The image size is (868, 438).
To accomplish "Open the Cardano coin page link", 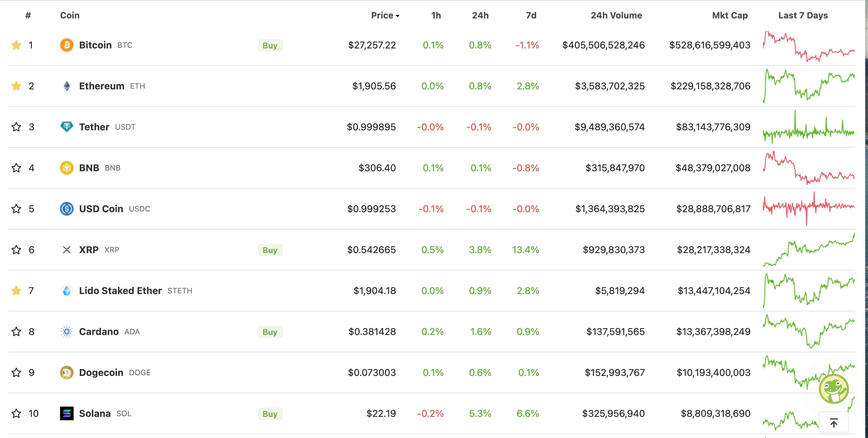I will pyautogui.click(x=99, y=332).
